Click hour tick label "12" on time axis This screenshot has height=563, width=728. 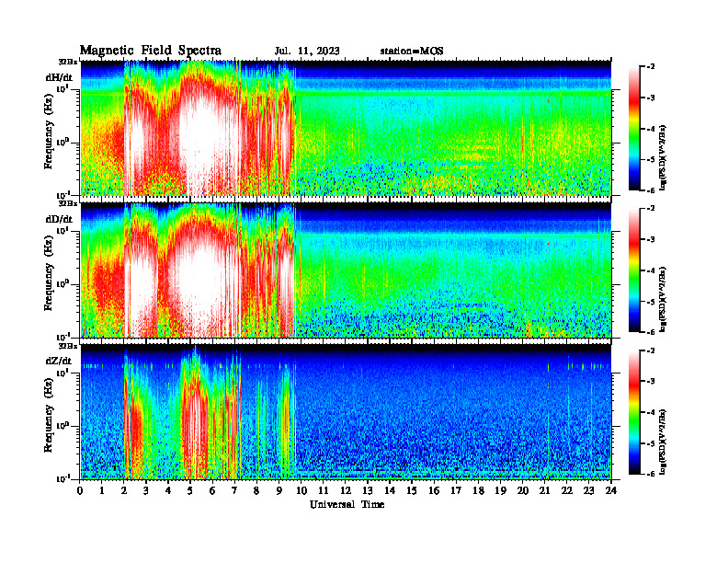(x=346, y=490)
